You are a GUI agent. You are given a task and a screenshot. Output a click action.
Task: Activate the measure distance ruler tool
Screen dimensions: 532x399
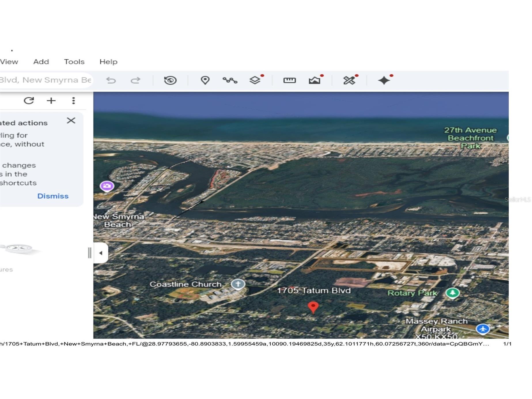coord(290,80)
